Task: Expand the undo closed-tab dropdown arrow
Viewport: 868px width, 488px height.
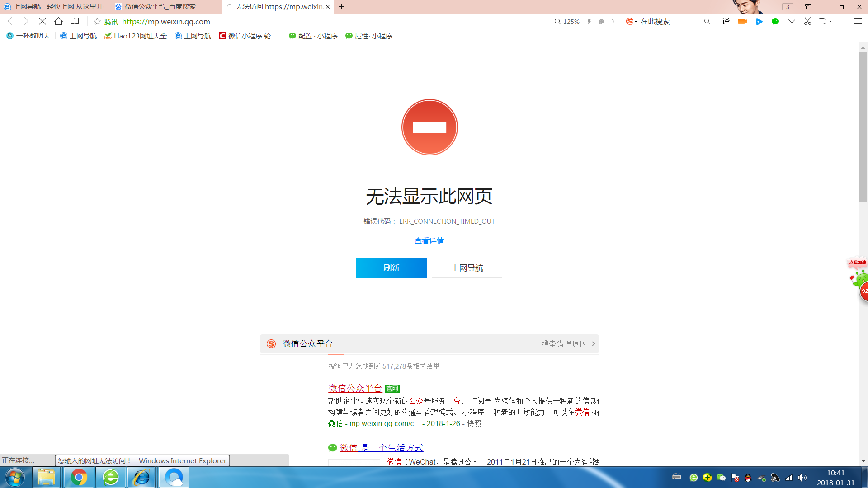Action: [831, 22]
